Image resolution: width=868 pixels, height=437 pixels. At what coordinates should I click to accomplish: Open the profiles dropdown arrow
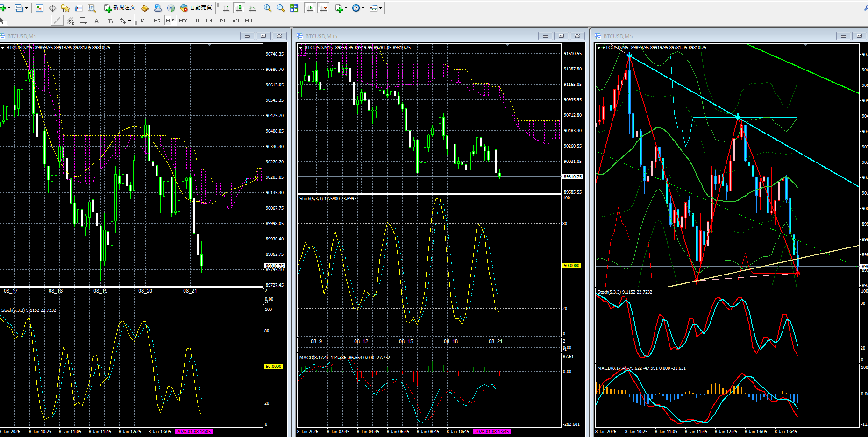[26, 8]
